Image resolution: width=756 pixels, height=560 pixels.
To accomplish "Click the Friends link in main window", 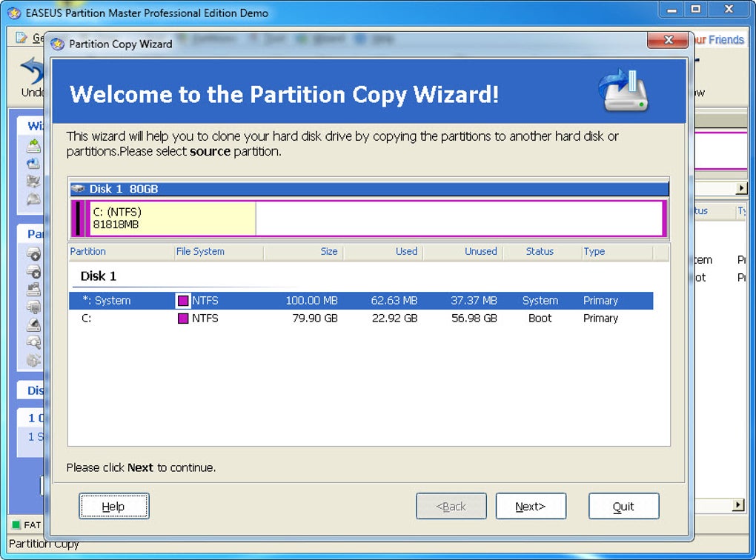I will tap(726, 39).
